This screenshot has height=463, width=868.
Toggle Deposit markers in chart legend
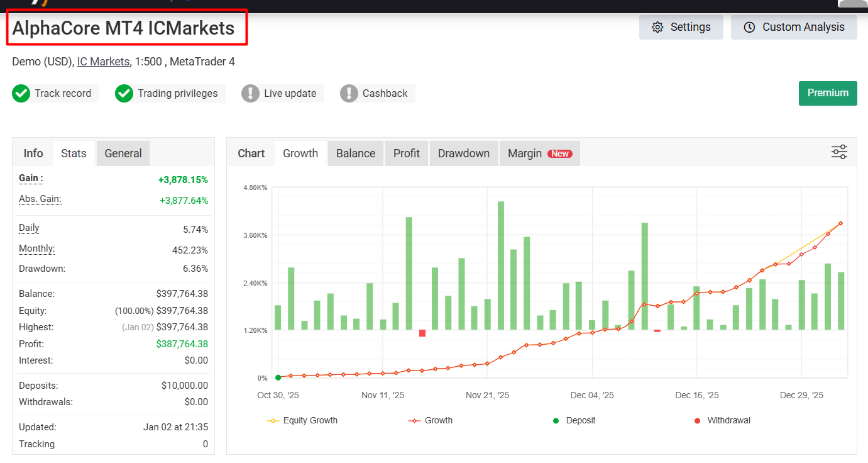573,420
